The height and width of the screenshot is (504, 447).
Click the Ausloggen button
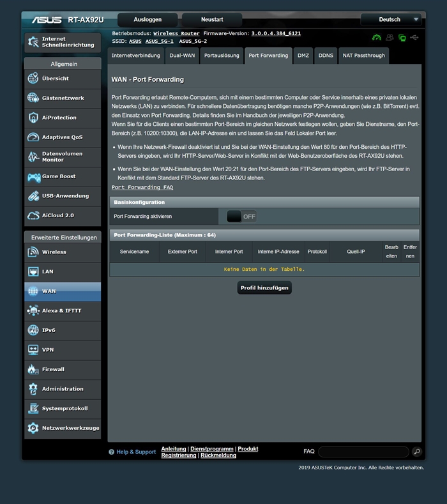pos(148,20)
